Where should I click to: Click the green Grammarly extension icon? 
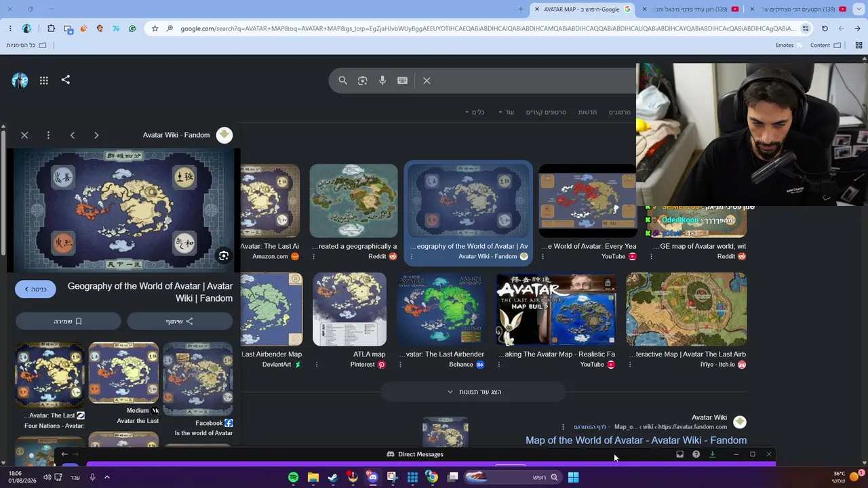pyautogui.click(x=132, y=28)
